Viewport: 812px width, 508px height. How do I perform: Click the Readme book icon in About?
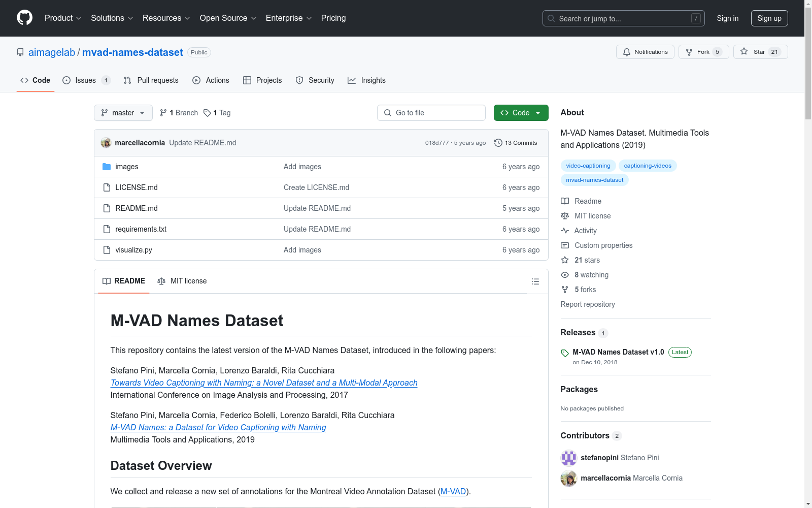565,201
